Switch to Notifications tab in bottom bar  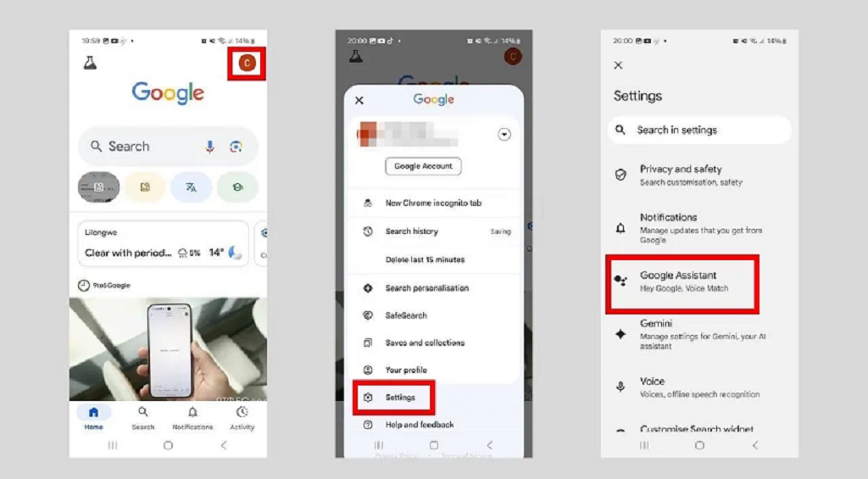pos(192,417)
